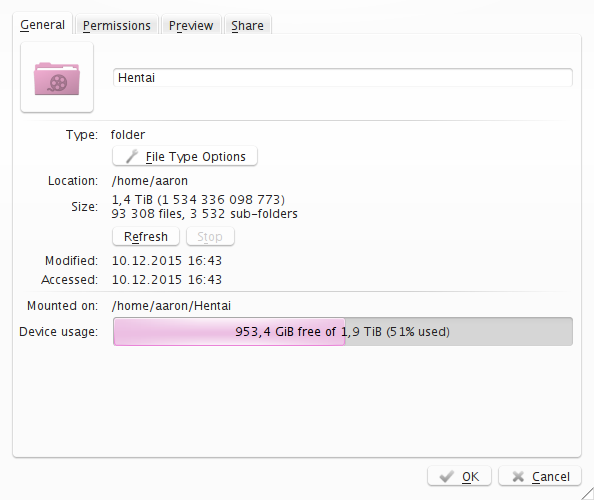This screenshot has height=500, width=594.
Task: Open the Preview tab
Action: 191,25
